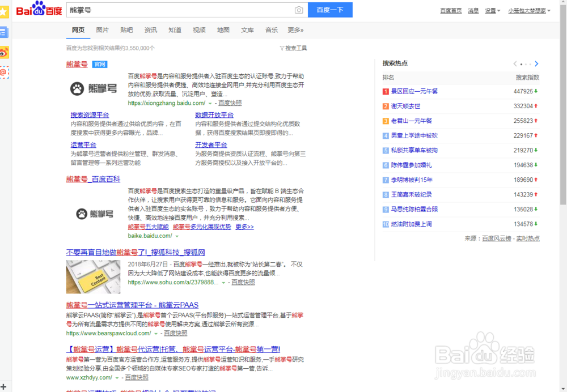567x392 pixels.
Task: Open the 百度风云榜 source link
Action: [497, 238]
